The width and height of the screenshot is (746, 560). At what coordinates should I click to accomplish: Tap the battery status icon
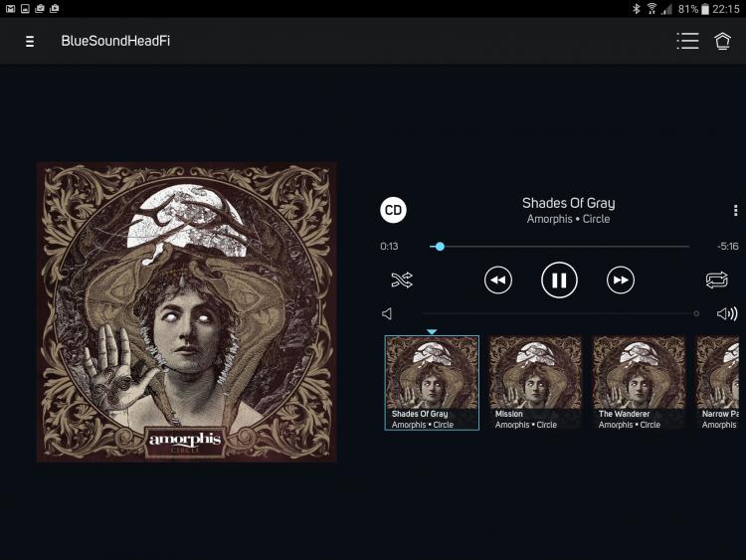click(705, 9)
